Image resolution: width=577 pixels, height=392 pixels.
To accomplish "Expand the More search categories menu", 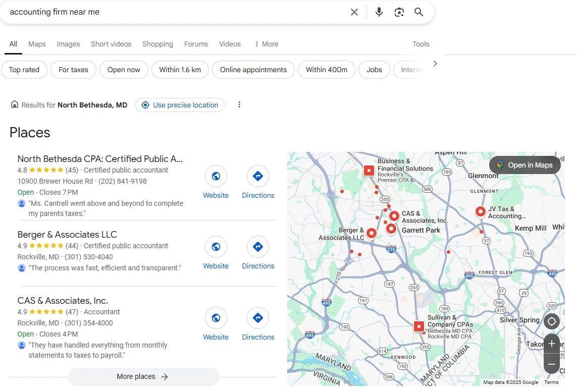I will coord(267,44).
